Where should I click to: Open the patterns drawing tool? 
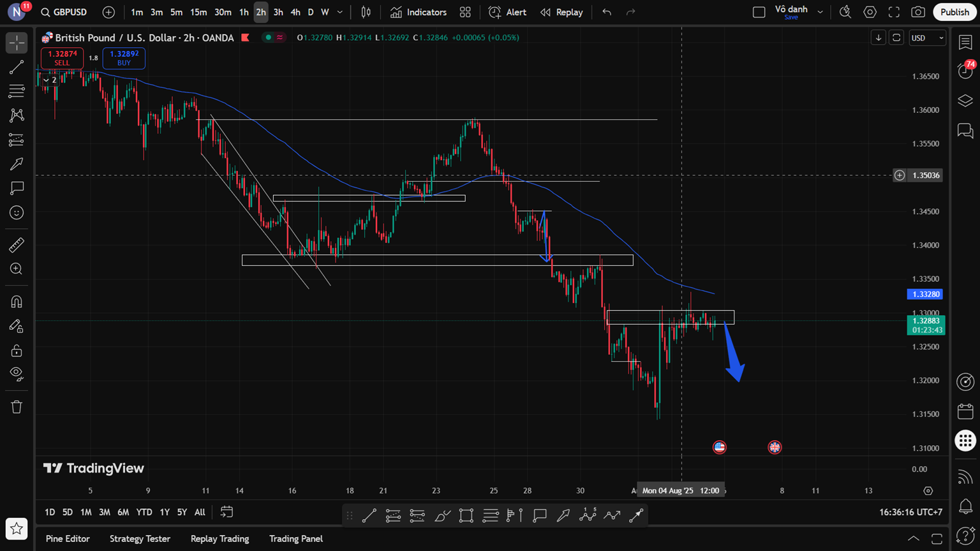click(x=17, y=115)
